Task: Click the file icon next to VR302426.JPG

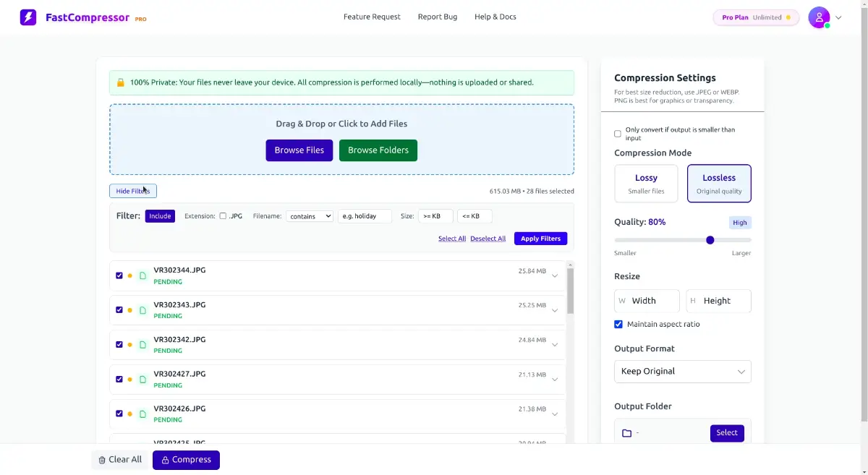Action: (x=142, y=414)
